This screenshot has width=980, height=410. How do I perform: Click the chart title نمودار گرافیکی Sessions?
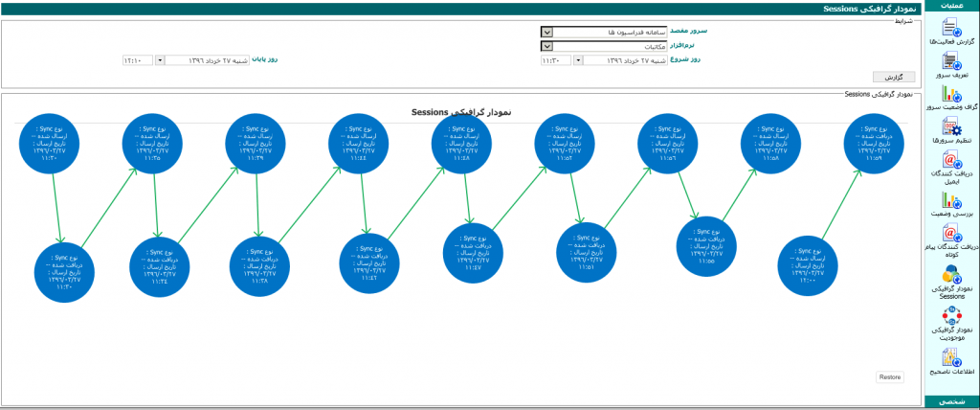pyautogui.click(x=461, y=112)
